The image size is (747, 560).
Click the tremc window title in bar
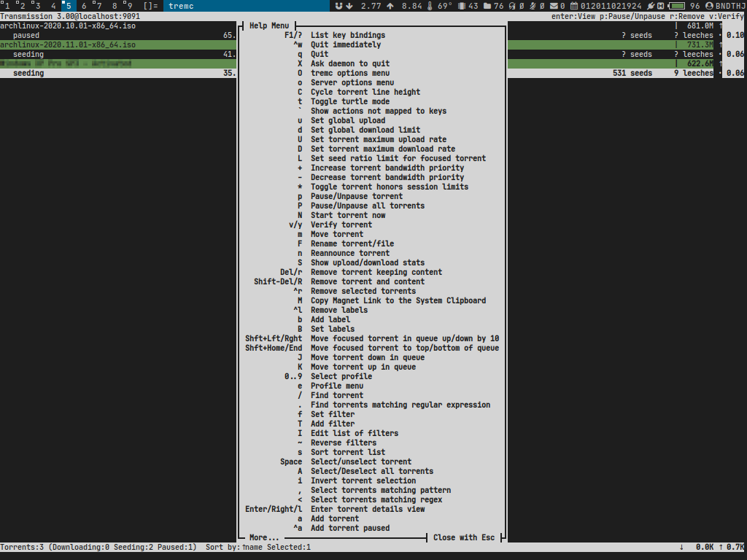pyautogui.click(x=182, y=6)
